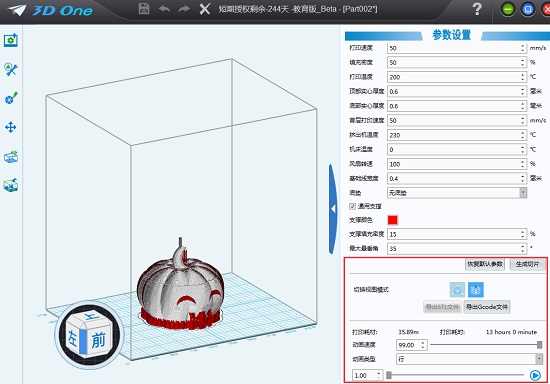Click the 参数设置 panel header

pos(451,35)
